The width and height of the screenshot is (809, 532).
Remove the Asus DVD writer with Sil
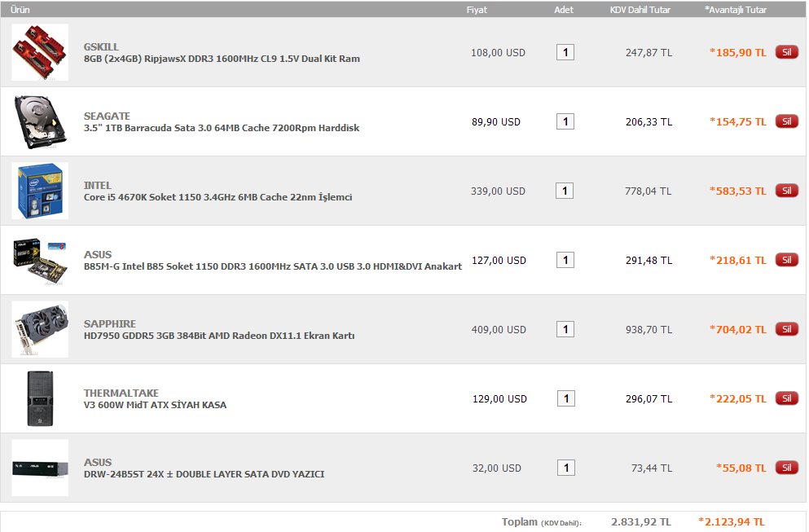pyautogui.click(x=786, y=468)
